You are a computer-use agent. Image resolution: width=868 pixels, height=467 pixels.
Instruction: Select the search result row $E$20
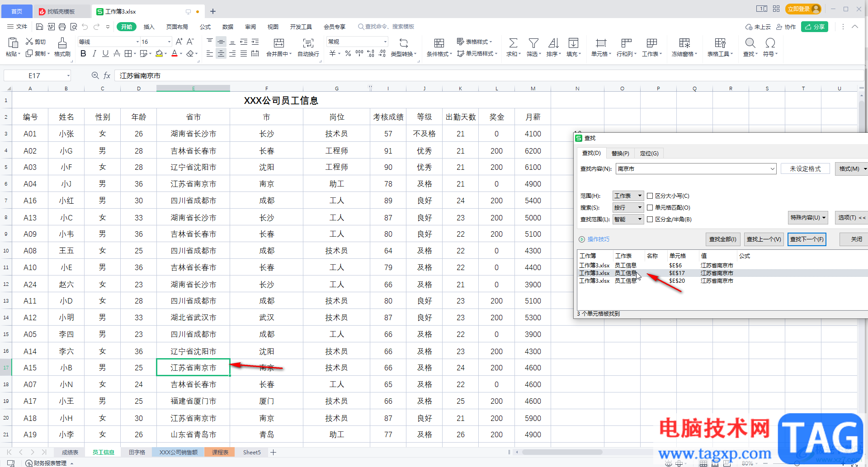pyautogui.click(x=722, y=280)
